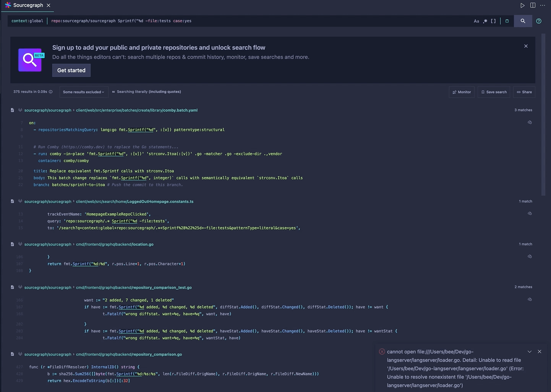The width and height of the screenshot is (551, 392).
Task: Open comby.batch.yaml file link
Action: (x=137, y=110)
